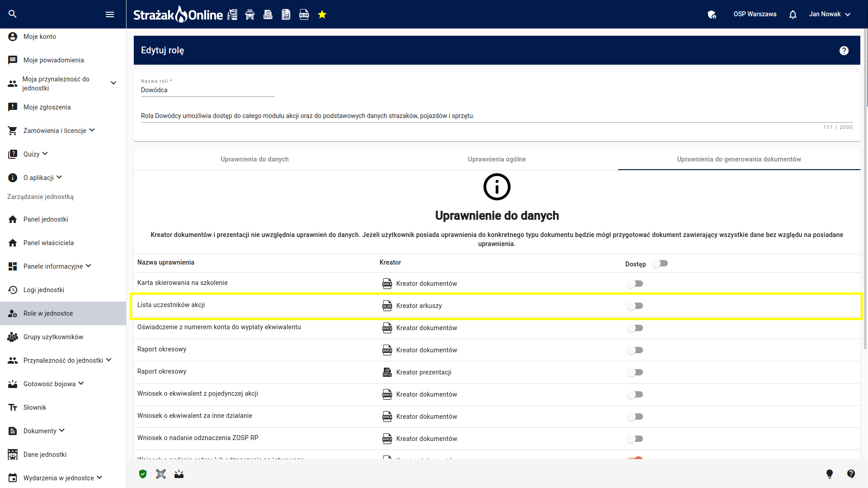Image resolution: width=868 pixels, height=488 pixels.
Task: Expand the O aplikacji menu
Action: click(59, 177)
